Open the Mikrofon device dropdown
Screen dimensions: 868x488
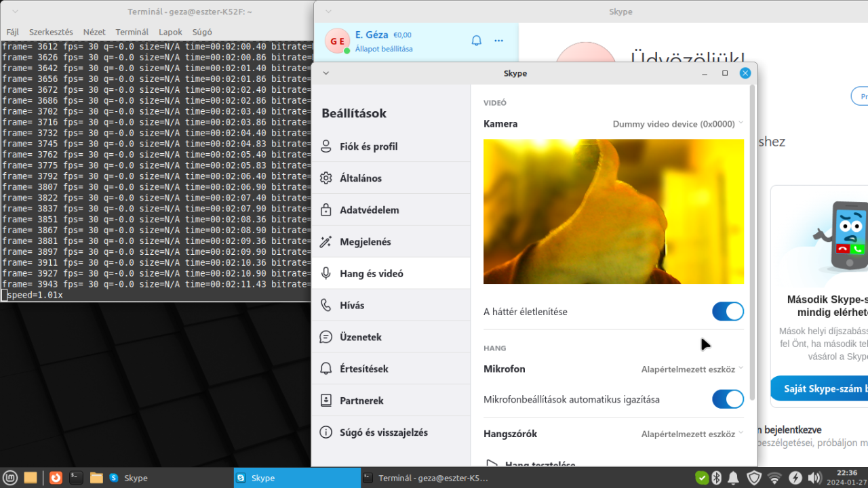coord(692,369)
